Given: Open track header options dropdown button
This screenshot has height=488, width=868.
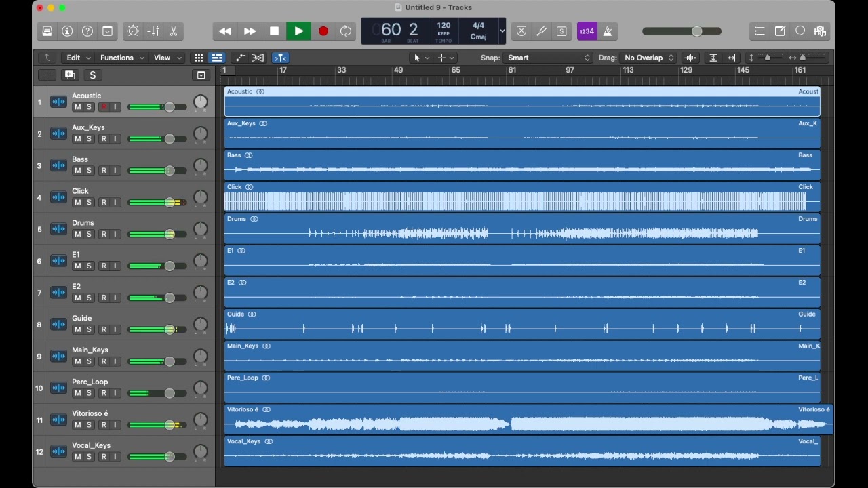Looking at the screenshot, I should pyautogui.click(x=201, y=75).
